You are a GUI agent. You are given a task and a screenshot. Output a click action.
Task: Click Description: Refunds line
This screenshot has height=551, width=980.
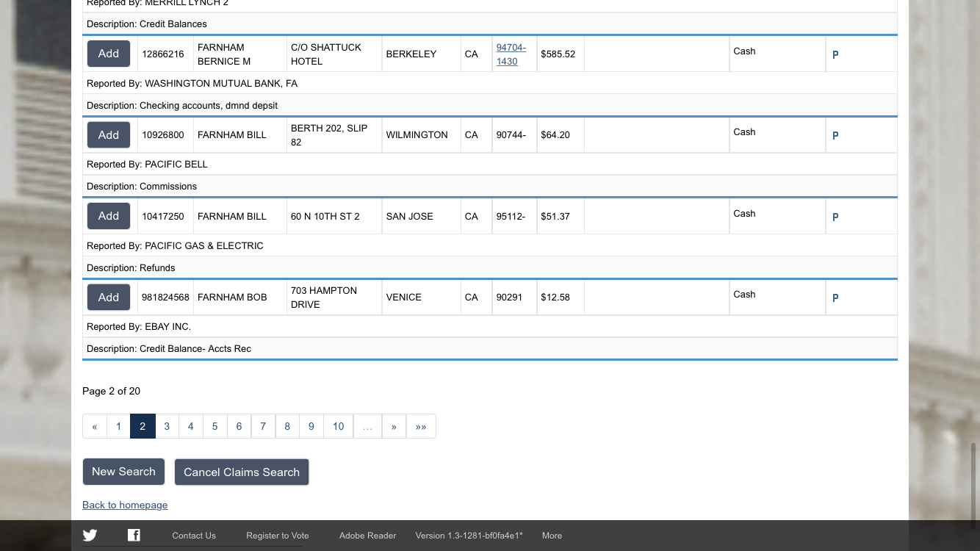coord(490,267)
